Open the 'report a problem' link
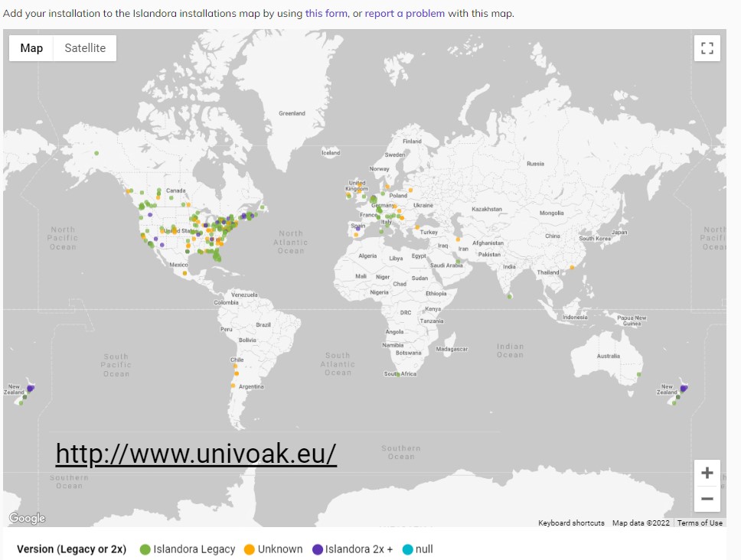The width and height of the screenshot is (741, 560). [404, 13]
